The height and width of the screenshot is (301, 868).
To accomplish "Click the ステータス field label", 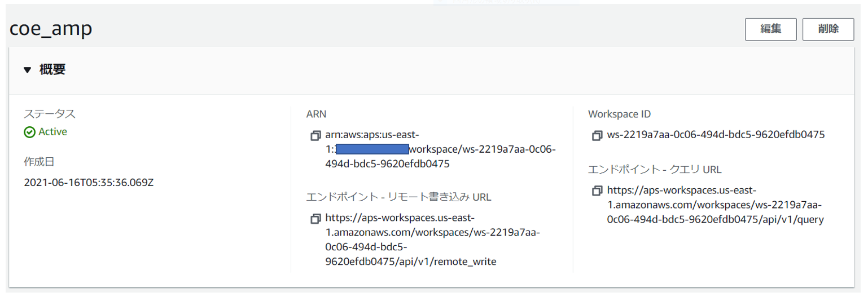I will tap(50, 114).
